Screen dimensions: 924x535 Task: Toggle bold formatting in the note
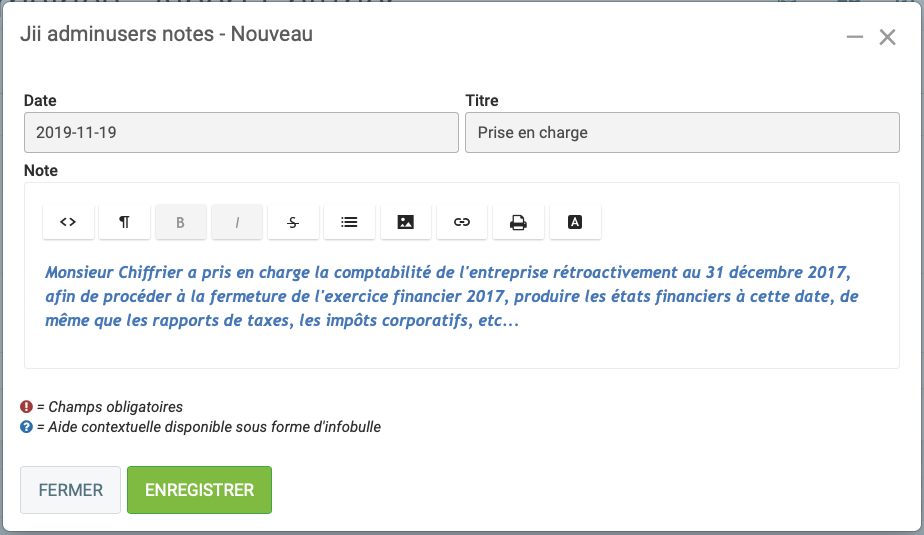point(181,222)
